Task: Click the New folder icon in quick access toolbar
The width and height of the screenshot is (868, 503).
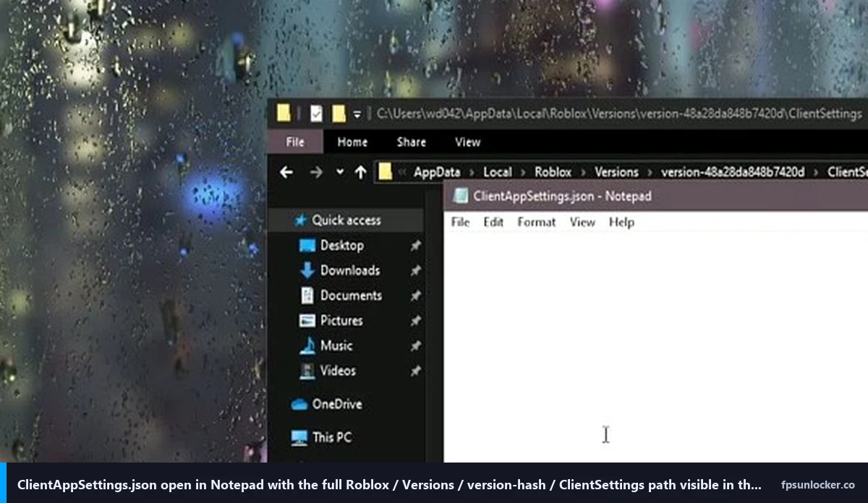Action: click(338, 113)
